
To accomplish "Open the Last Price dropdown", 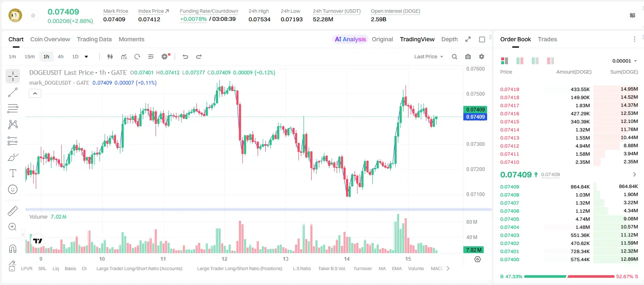I will click(x=428, y=57).
